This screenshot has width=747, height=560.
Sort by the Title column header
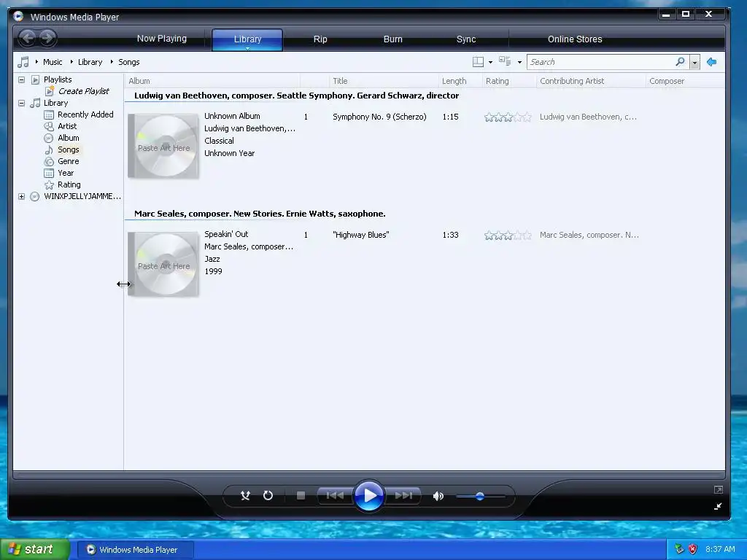(x=384, y=81)
